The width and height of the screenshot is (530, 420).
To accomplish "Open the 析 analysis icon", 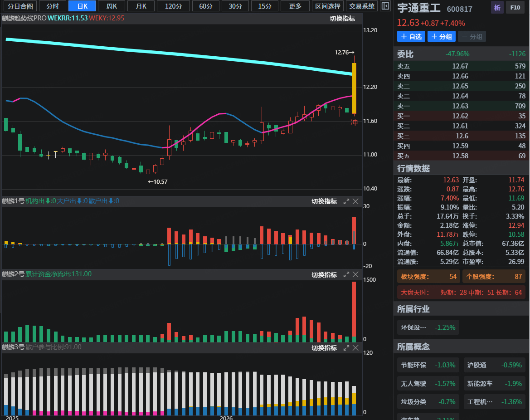I will 497,7.
